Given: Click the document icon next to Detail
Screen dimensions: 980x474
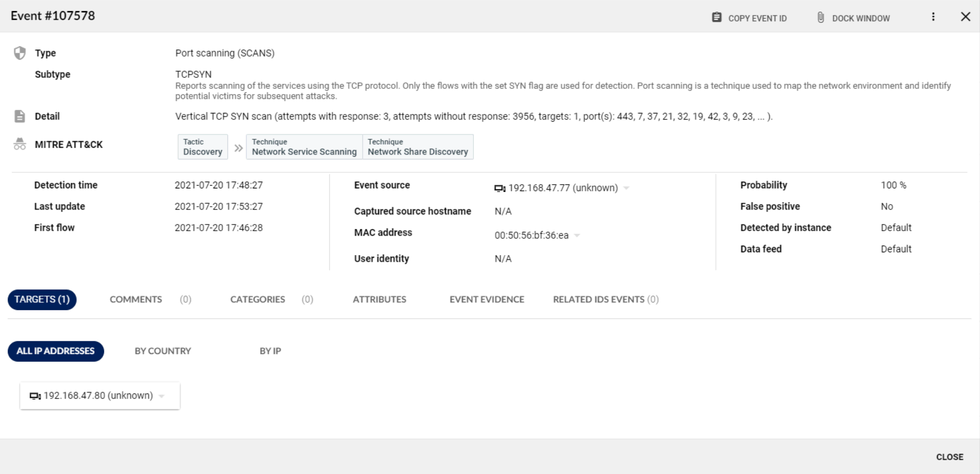Looking at the screenshot, I should tap(19, 116).
